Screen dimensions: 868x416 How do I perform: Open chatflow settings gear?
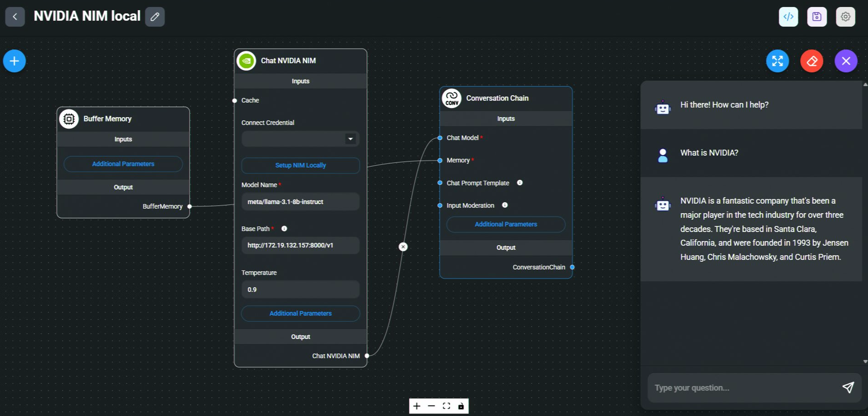[x=845, y=17]
